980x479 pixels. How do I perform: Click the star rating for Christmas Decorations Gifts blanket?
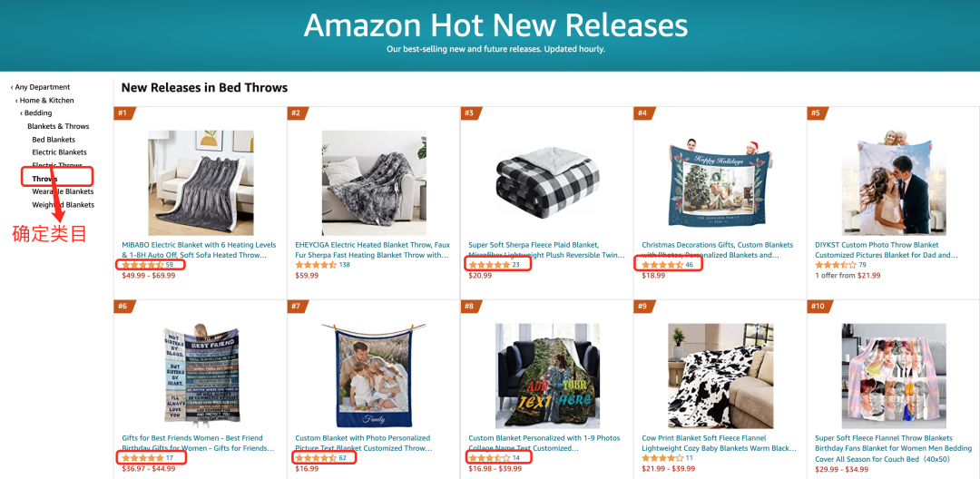(661, 265)
